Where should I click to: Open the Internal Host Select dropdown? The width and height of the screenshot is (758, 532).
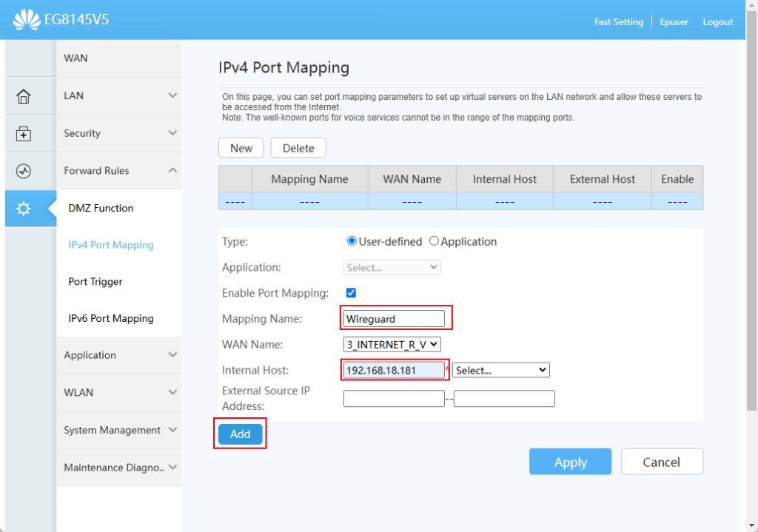(500, 370)
